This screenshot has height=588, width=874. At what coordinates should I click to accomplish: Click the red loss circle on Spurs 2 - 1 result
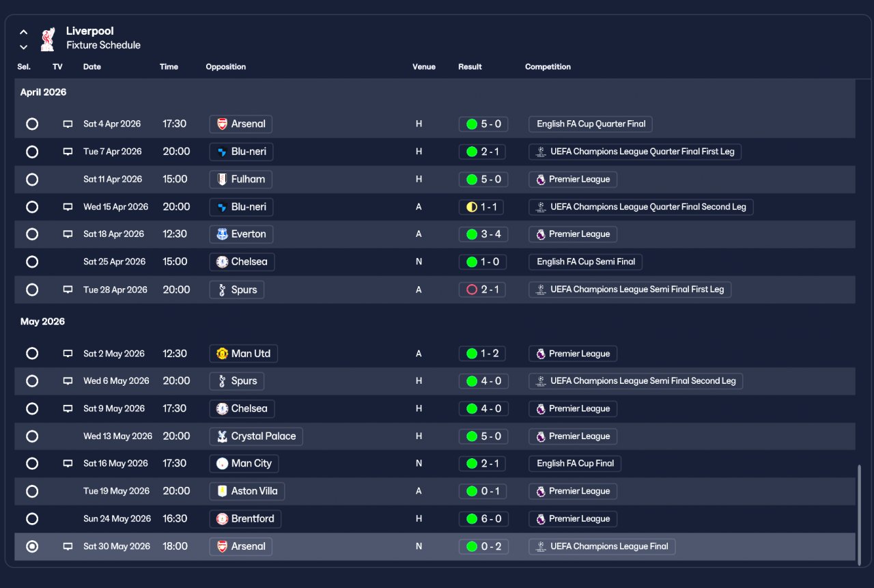[471, 290]
